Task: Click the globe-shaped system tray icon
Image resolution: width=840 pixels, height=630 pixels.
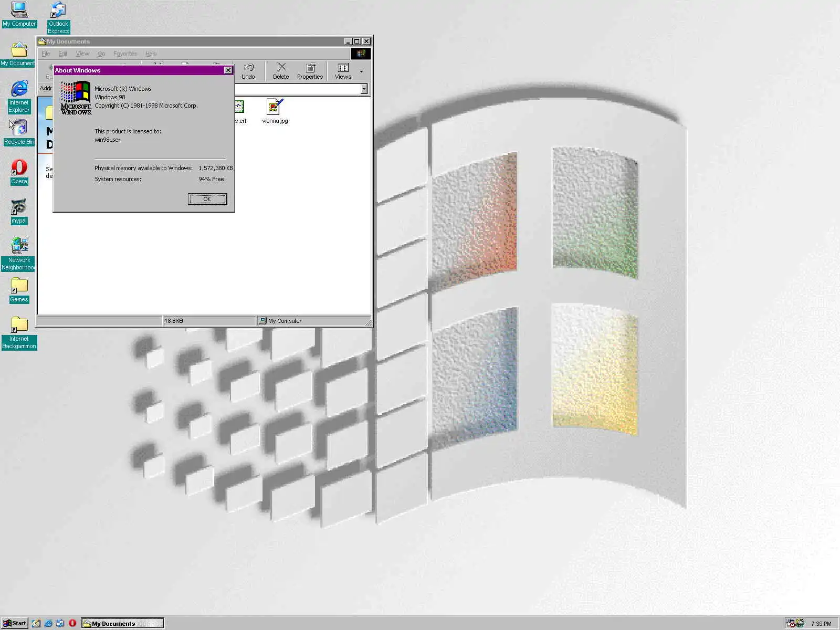Action: (800, 623)
